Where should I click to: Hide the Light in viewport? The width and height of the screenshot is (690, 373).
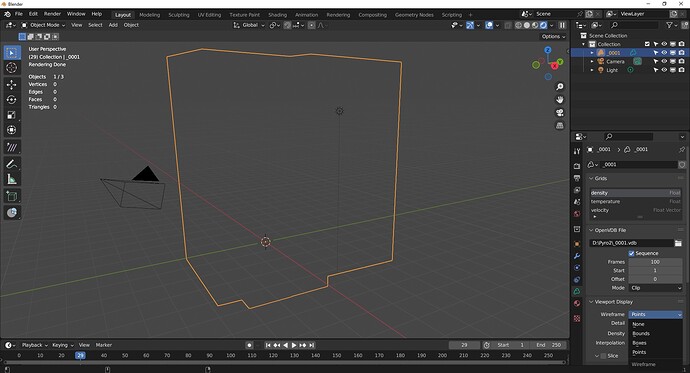(664, 70)
